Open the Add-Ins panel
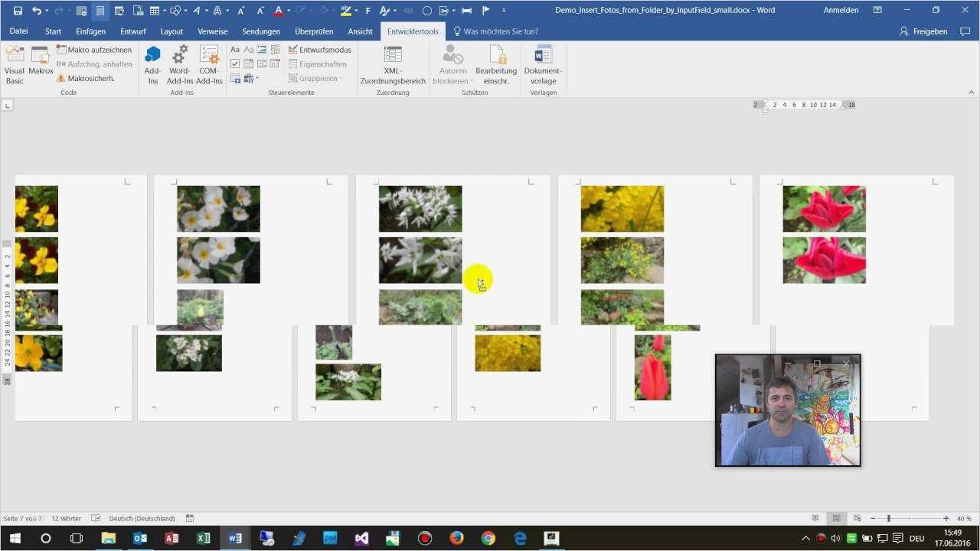The width and height of the screenshot is (980, 551). (152, 65)
